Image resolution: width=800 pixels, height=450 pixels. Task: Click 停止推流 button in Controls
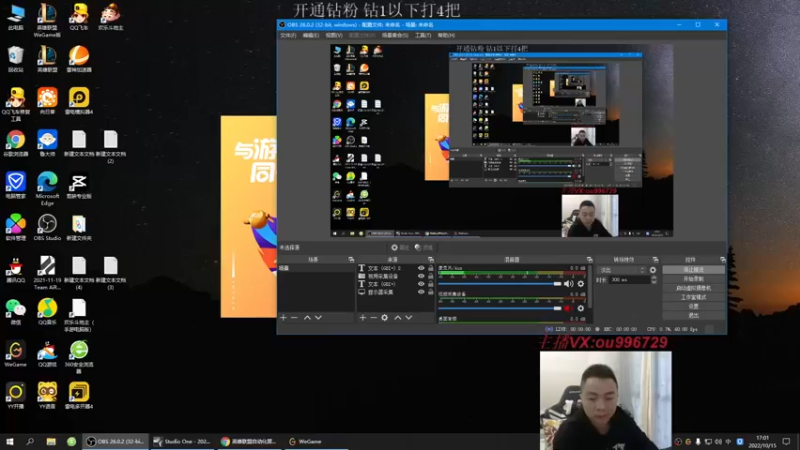tap(693, 269)
